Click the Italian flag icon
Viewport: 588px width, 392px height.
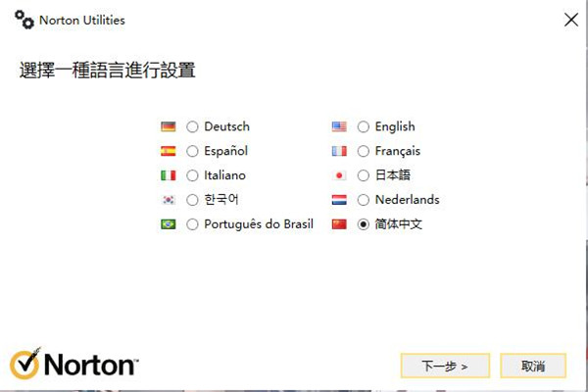click(x=168, y=175)
